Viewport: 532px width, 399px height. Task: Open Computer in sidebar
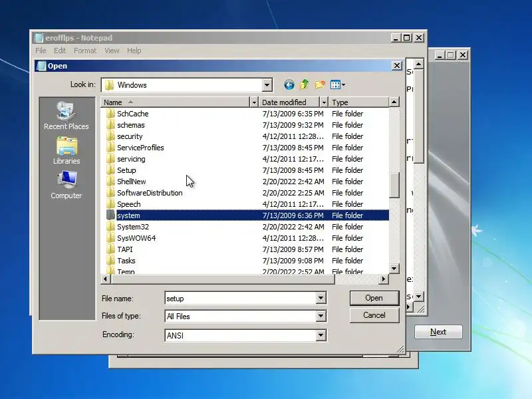[x=66, y=186]
